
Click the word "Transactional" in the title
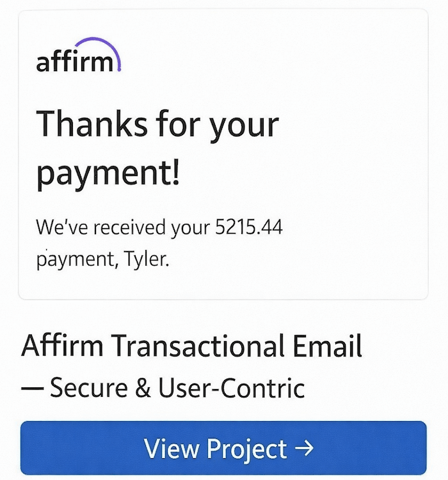coord(198,346)
